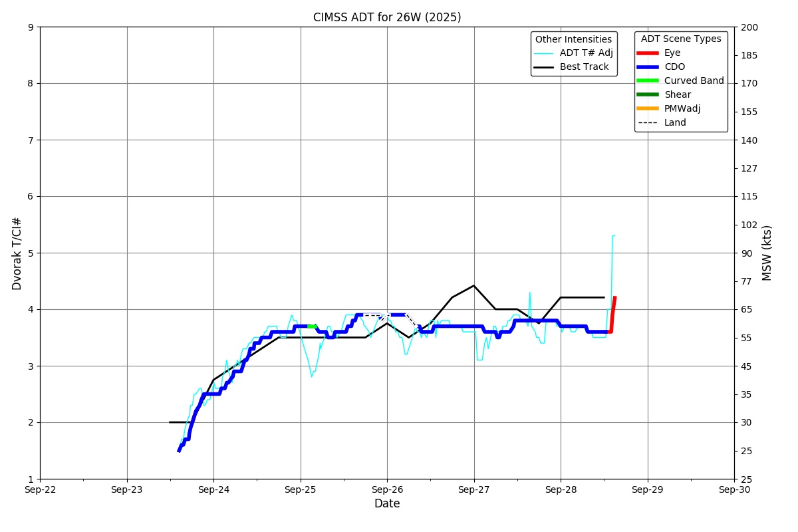Click the 'MSW (kts)' right axis label

pos(767,253)
